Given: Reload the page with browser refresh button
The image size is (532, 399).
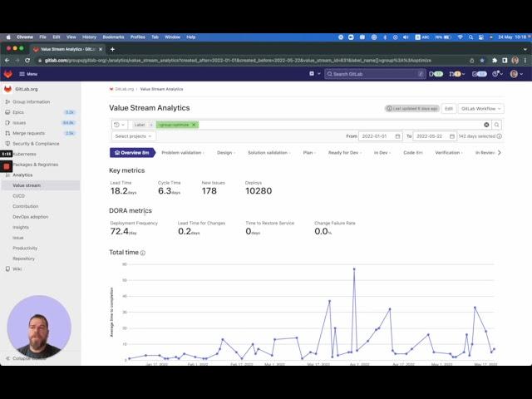Looking at the screenshot, I should tap(27, 61).
